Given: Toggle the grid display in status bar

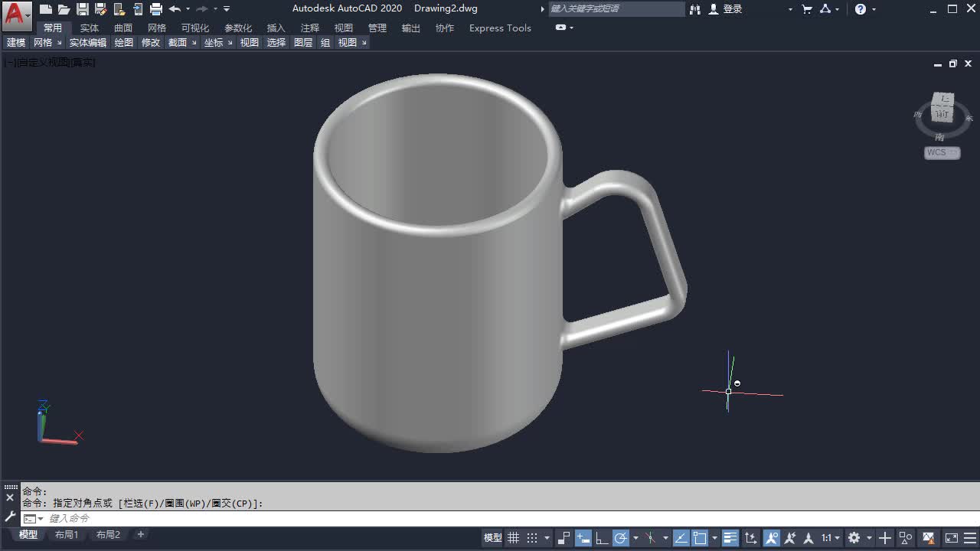Looking at the screenshot, I should (513, 537).
